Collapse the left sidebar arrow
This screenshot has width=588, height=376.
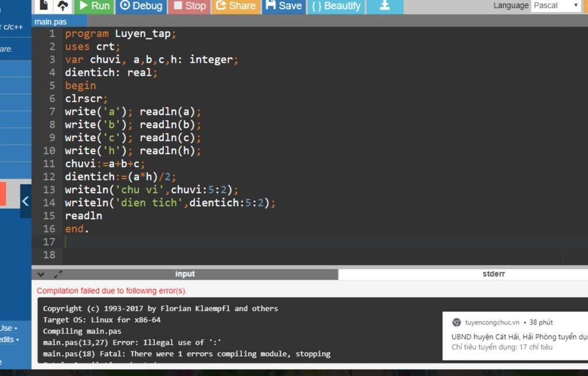(x=25, y=201)
